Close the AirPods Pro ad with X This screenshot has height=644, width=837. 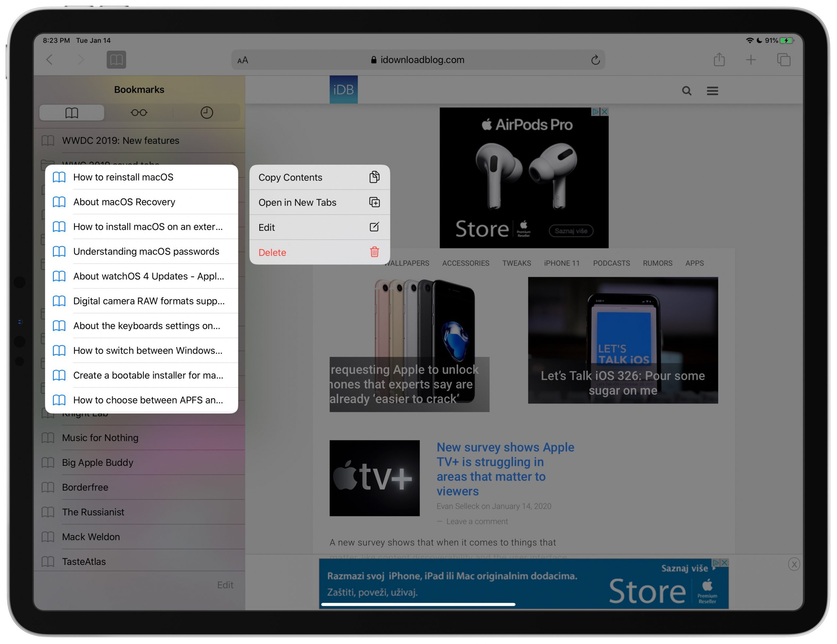(x=604, y=111)
